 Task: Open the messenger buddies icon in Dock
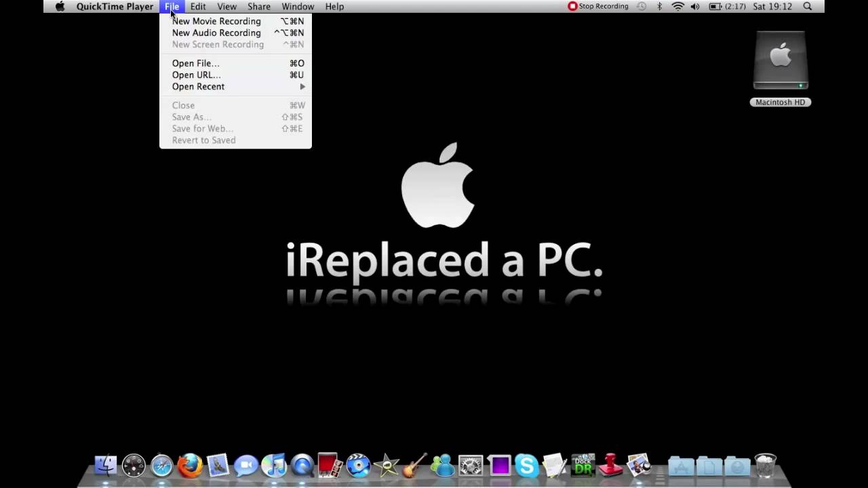tap(442, 466)
